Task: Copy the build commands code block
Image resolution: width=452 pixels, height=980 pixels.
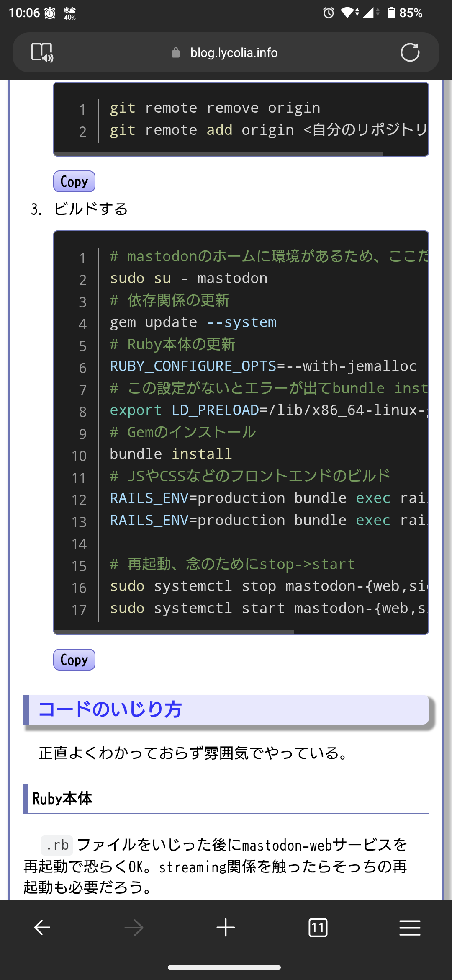Action: [x=74, y=660]
